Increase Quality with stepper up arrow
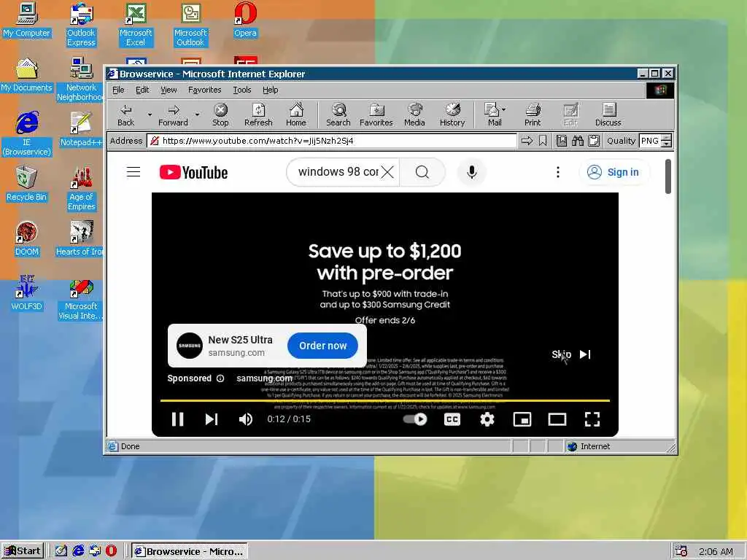Viewport: 747px width, 560px height. click(667, 138)
